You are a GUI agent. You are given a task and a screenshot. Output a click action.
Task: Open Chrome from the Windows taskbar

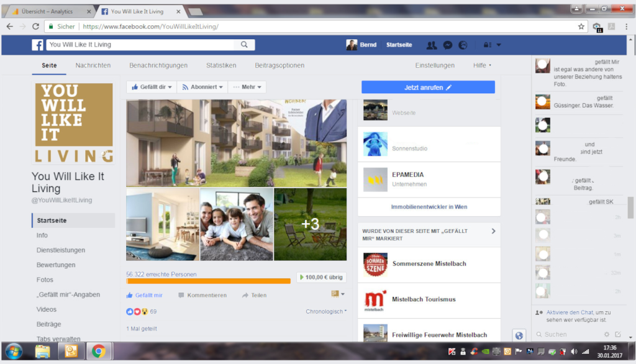pos(98,351)
